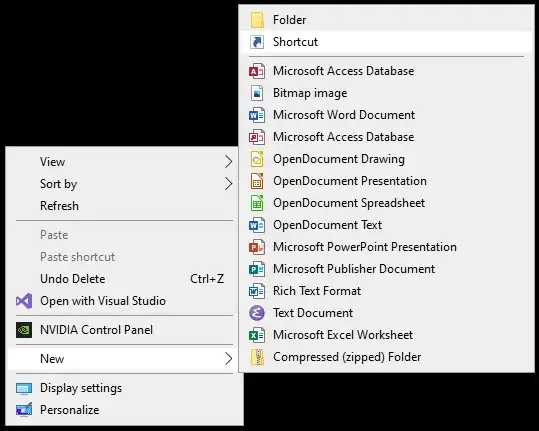Click the yellow Folder icon
Screen dimensions: 539x431
(x=257, y=20)
